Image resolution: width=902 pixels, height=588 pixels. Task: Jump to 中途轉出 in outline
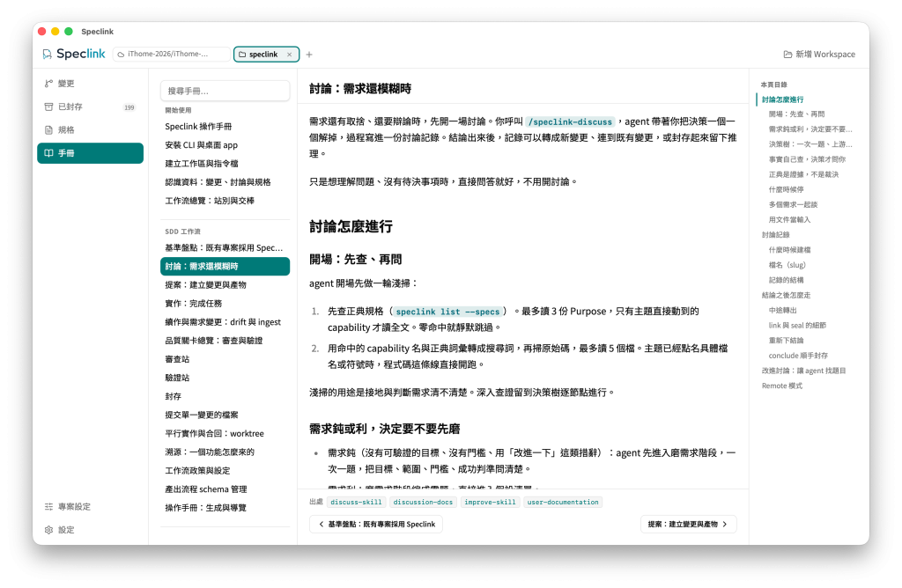[x=783, y=311]
